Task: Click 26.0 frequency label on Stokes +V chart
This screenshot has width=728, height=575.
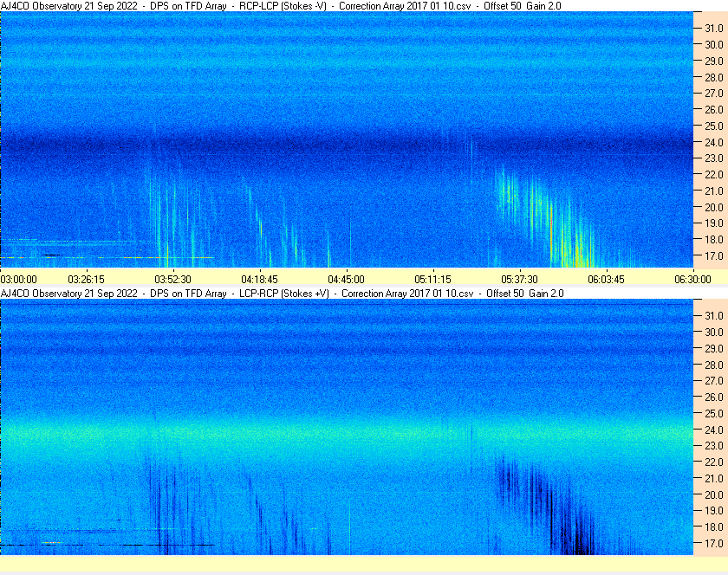Action: click(x=714, y=397)
